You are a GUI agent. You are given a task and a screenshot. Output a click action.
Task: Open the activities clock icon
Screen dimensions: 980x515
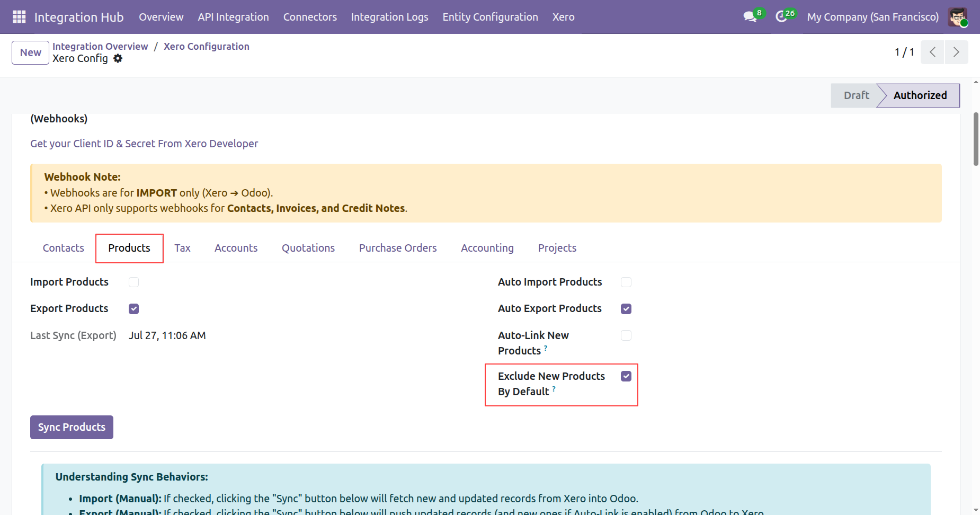(781, 17)
